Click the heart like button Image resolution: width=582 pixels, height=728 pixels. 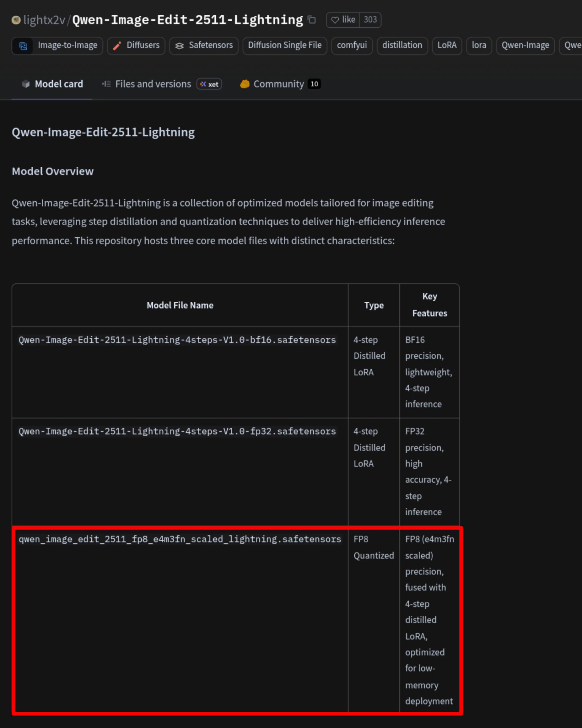(343, 20)
